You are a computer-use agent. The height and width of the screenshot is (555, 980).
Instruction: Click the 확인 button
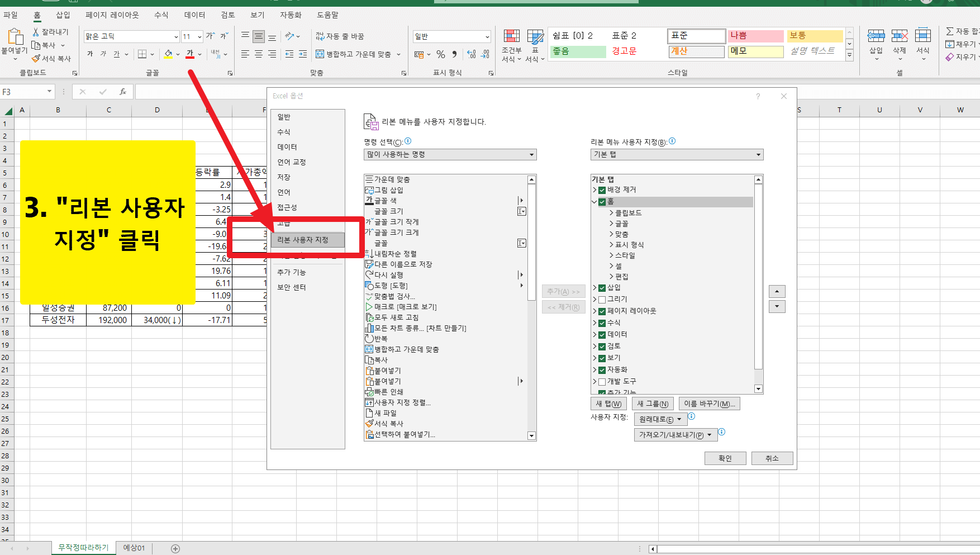[x=725, y=458]
